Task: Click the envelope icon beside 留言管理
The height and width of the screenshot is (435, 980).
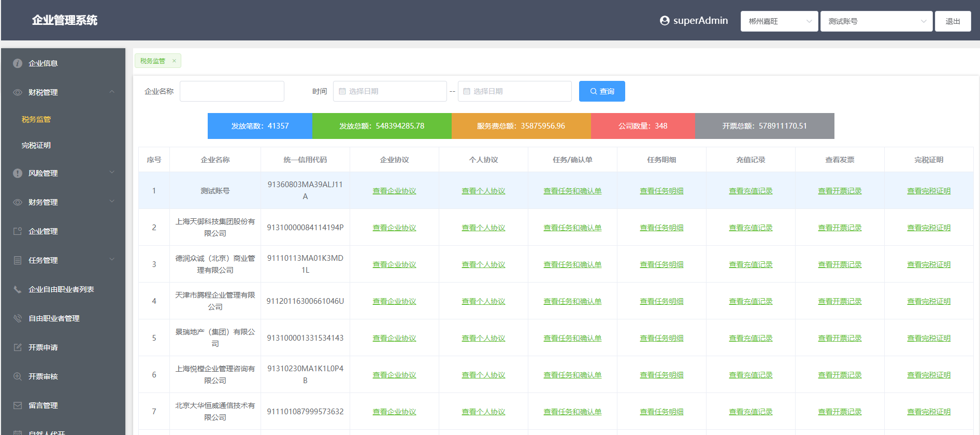Action: point(18,405)
